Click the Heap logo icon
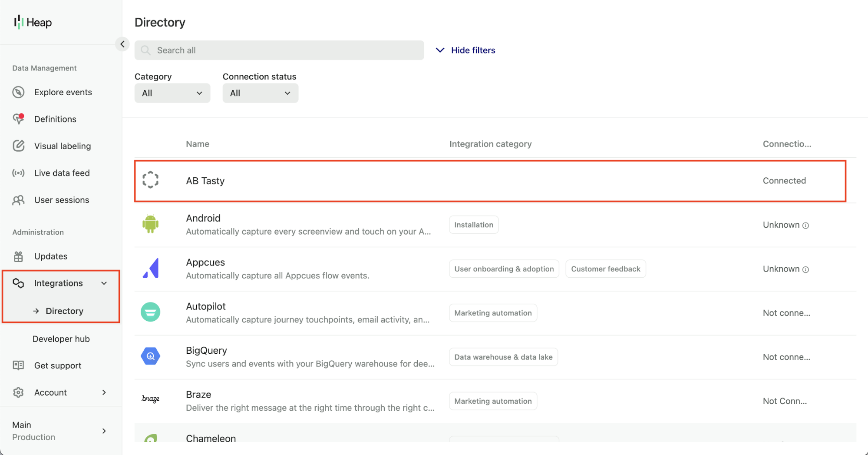This screenshot has width=868, height=455. [18, 22]
